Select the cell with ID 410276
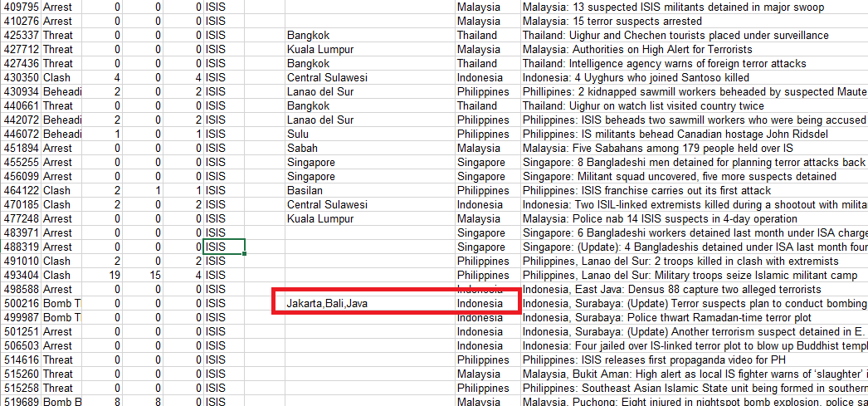The height and width of the screenshot is (406, 868). point(21,21)
